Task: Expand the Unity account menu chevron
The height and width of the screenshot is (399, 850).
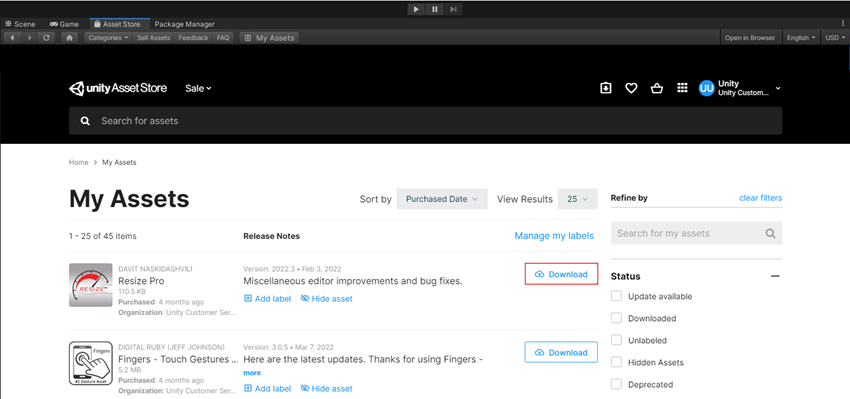Action: click(x=778, y=88)
